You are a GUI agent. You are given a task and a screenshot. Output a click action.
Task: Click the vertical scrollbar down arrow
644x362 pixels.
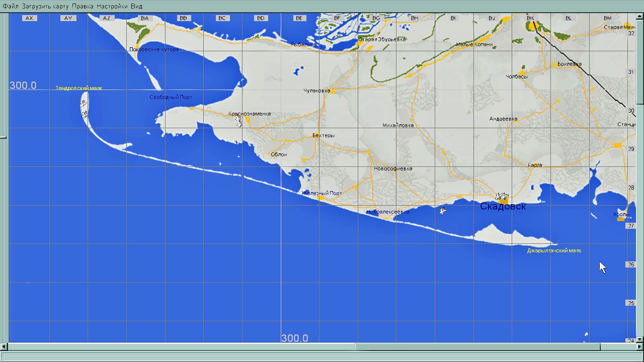pyautogui.click(x=640, y=339)
